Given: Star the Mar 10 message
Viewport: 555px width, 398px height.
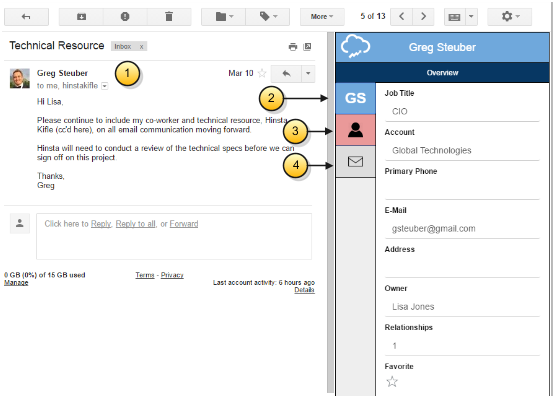Looking at the screenshot, I should (x=262, y=73).
